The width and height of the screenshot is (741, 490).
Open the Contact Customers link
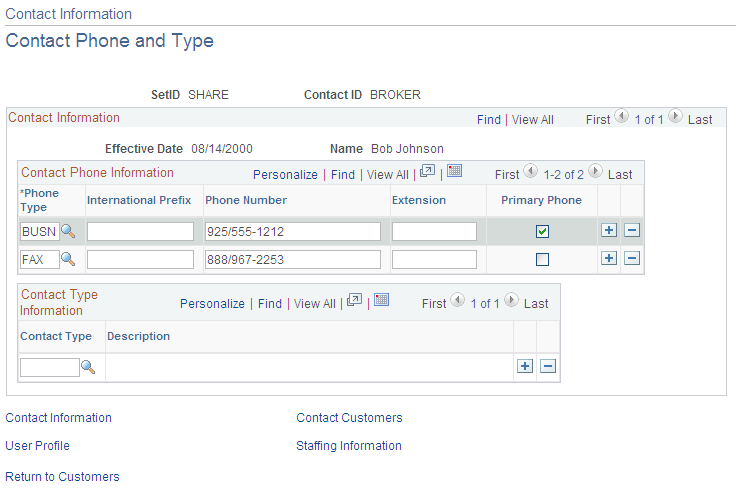pos(349,418)
